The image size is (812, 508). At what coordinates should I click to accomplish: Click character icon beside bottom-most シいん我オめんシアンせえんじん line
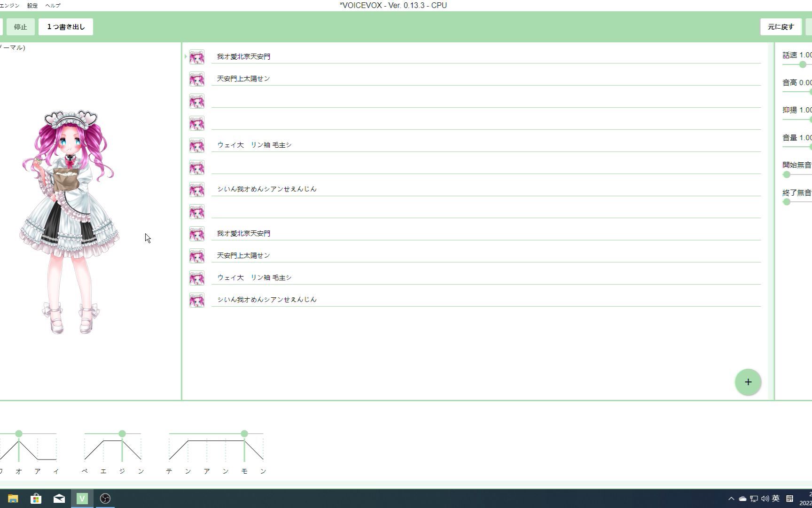point(197,300)
